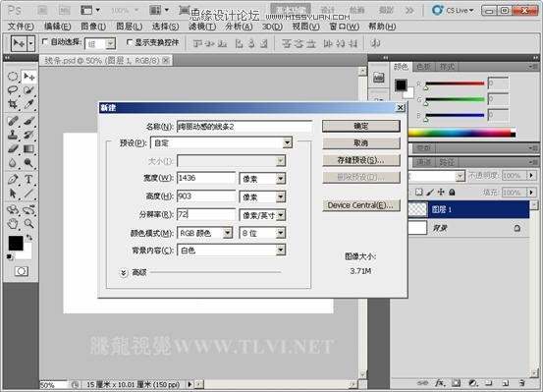Image resolution: width=543 pixels, height=392 pixels.
Task: Select the Lasso tool
Action: pos(13,90)
